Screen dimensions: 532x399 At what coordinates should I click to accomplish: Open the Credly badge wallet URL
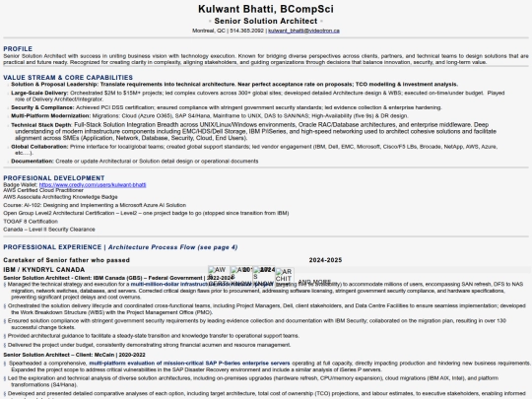(x=93, y=185)
